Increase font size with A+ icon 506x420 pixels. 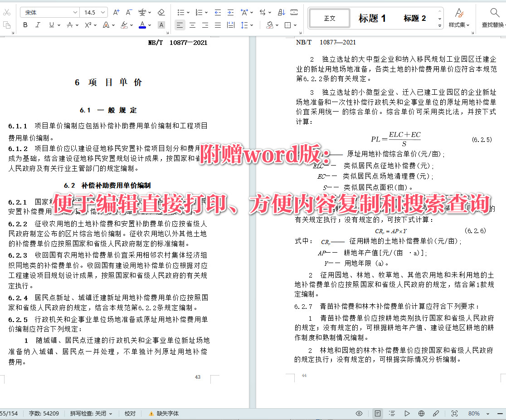117,12
